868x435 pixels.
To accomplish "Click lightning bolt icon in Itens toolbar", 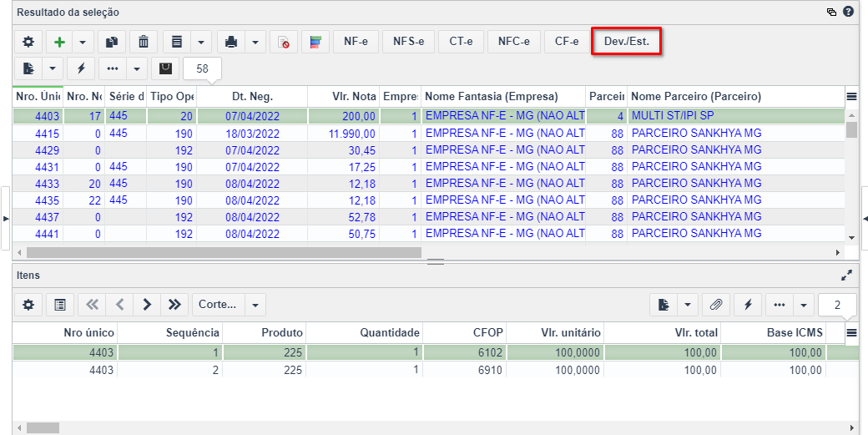I will point(749,305).
